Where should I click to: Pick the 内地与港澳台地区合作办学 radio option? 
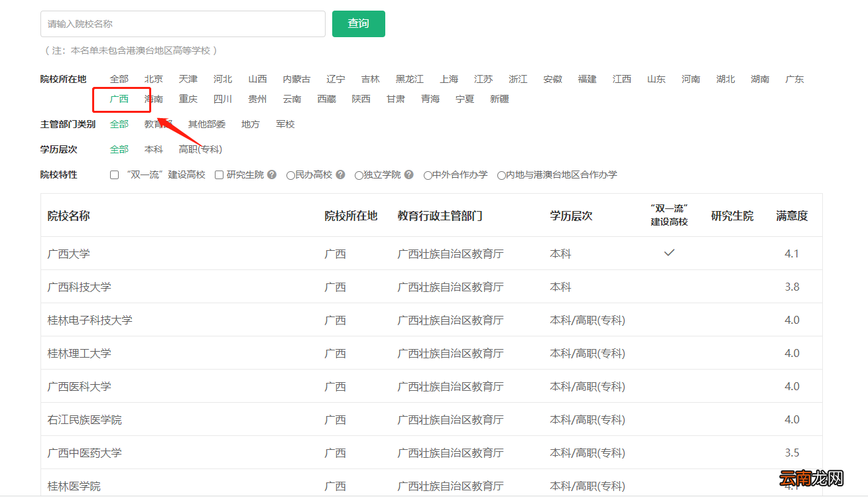pos(501,175)
